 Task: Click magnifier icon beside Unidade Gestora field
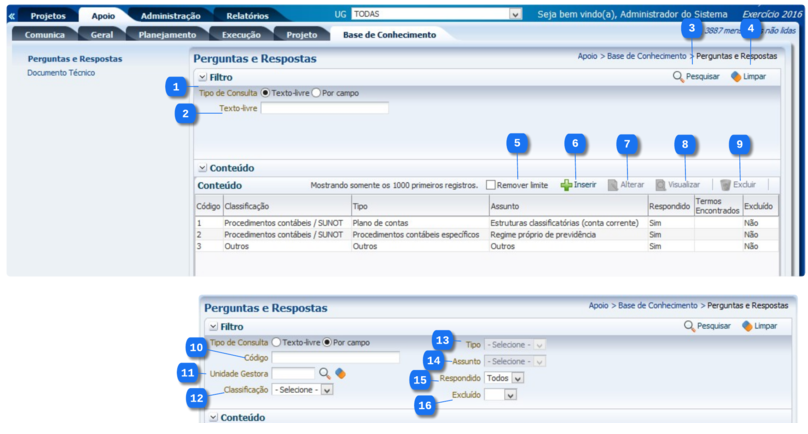point(324,373)
